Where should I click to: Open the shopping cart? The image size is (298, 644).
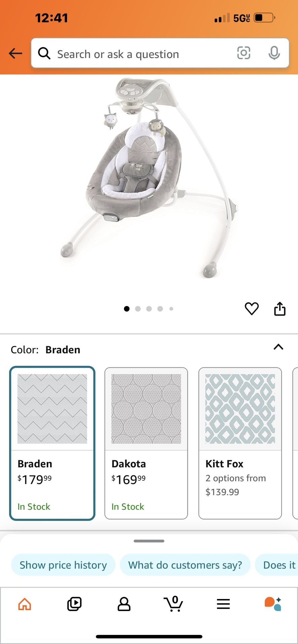[173, 604]
